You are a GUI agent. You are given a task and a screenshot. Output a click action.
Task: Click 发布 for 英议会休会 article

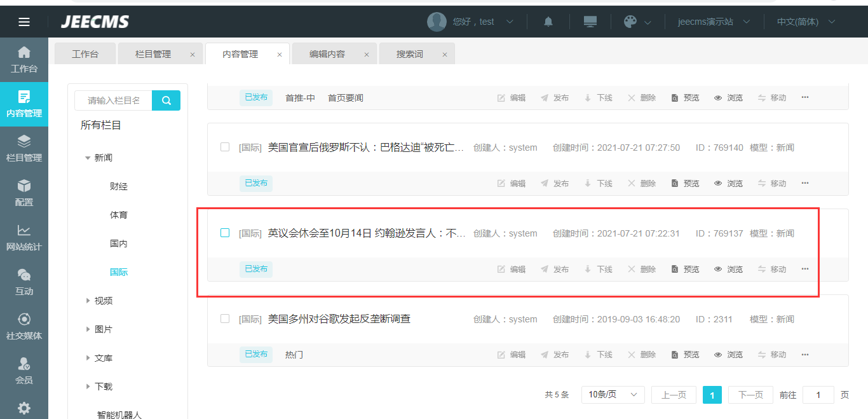(555, 270)
